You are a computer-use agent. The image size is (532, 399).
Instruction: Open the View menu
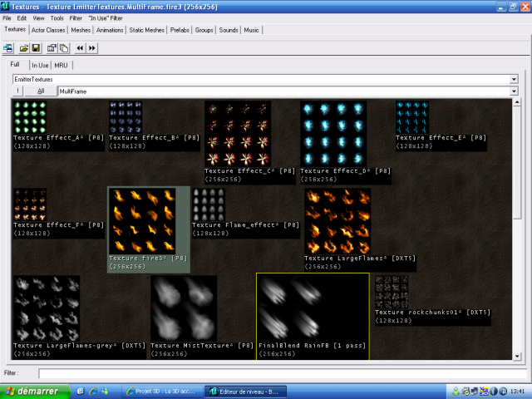point(38,18)
